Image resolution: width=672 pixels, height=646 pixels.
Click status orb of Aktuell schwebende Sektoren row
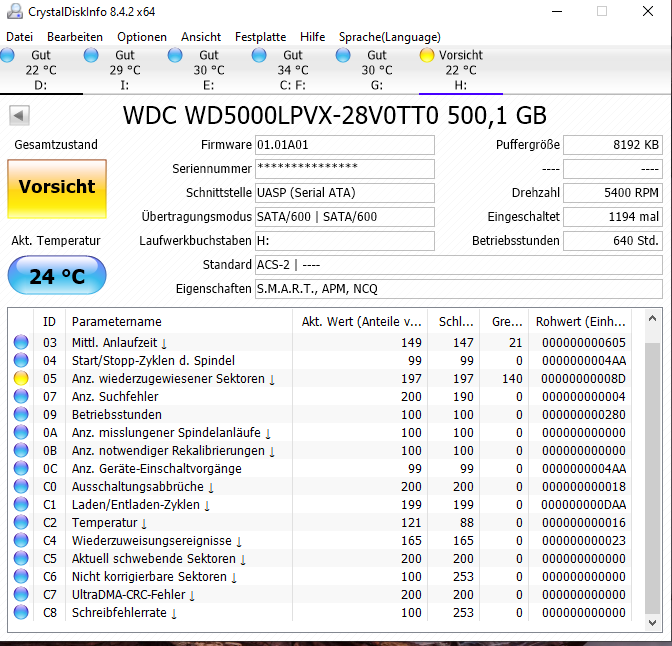[x=21, y=558]
